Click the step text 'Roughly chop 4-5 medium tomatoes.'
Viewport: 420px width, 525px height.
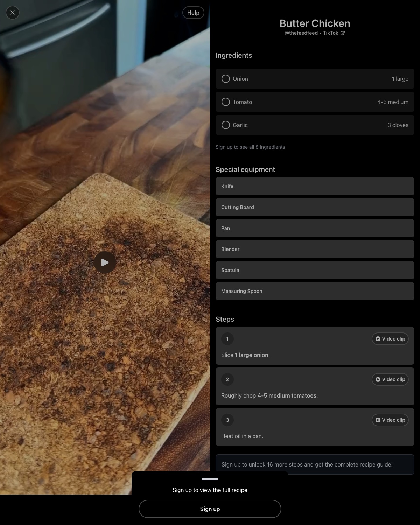[x=269, y=395]
